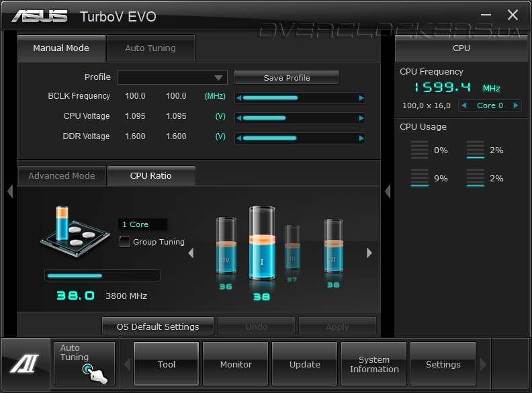Decrease CPU Voltage with left arrow
Screen dimensions: 532x393
coord(239,118)
